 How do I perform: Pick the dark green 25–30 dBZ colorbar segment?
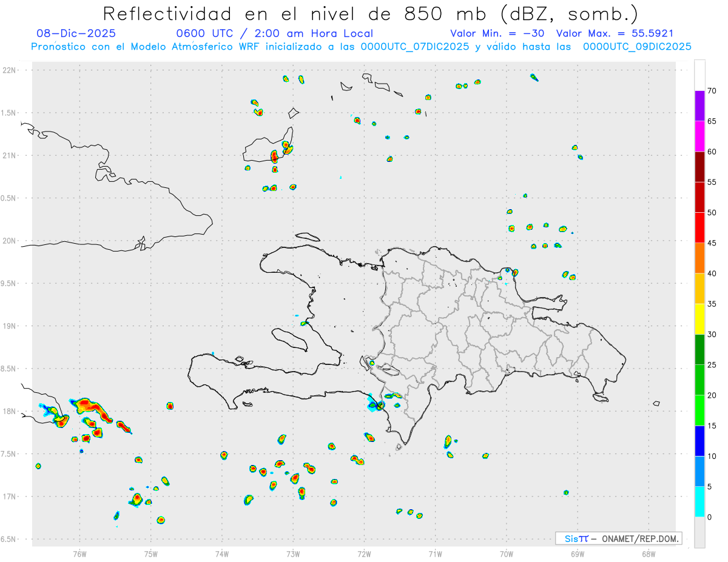pyautogui.click(x=699, y=350)
